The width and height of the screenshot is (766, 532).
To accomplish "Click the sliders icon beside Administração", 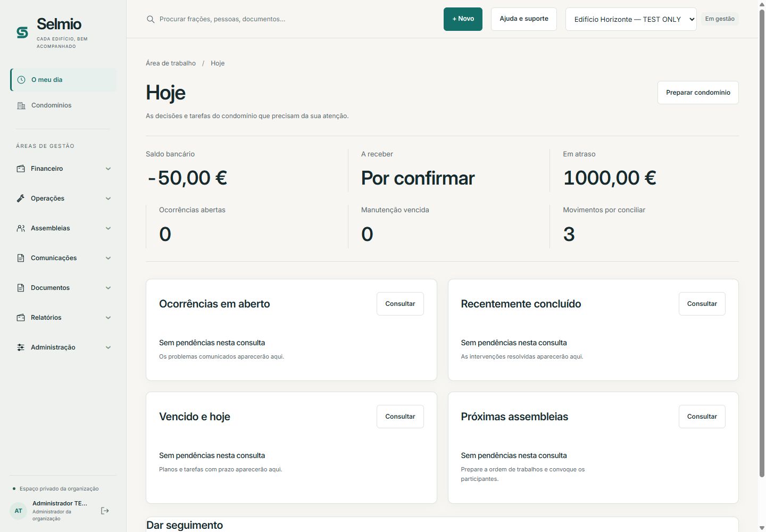I will pos(21,347).
